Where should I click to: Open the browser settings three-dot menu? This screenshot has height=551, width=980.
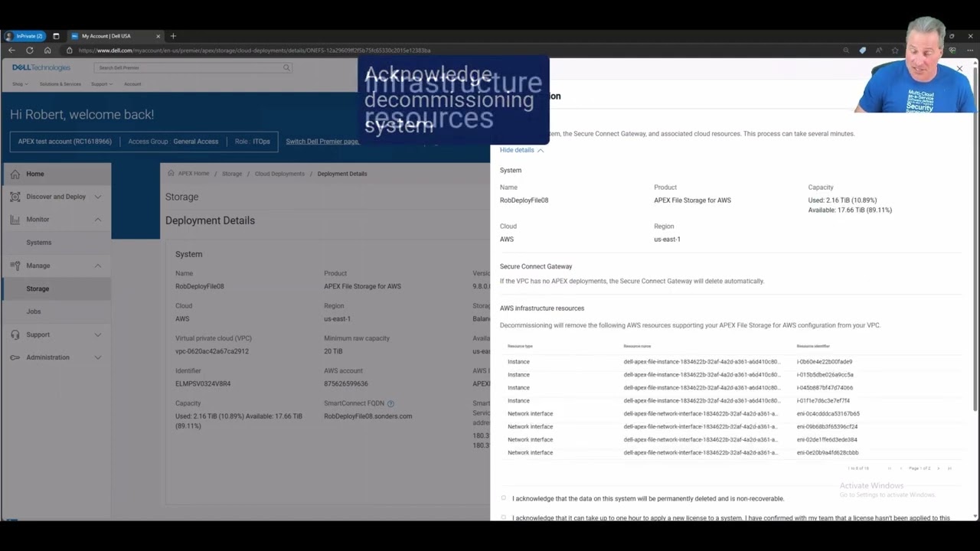pyautogui.click(x=969, y=51)
